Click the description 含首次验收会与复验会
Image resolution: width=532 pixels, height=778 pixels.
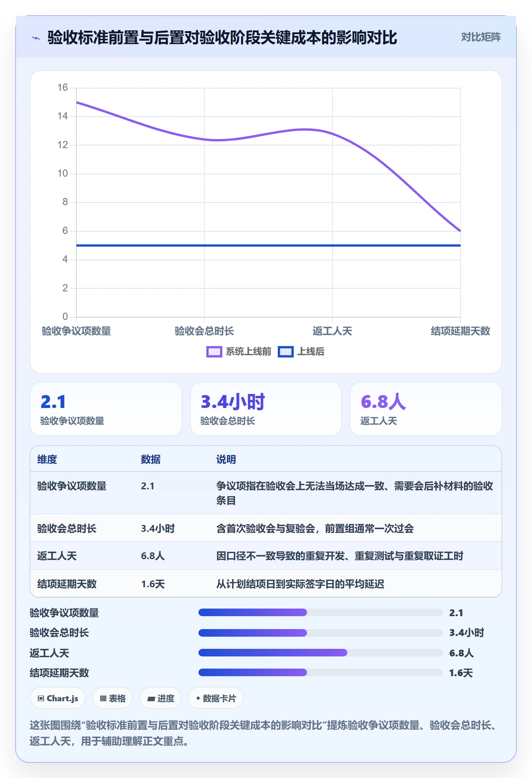coord(315,528)
